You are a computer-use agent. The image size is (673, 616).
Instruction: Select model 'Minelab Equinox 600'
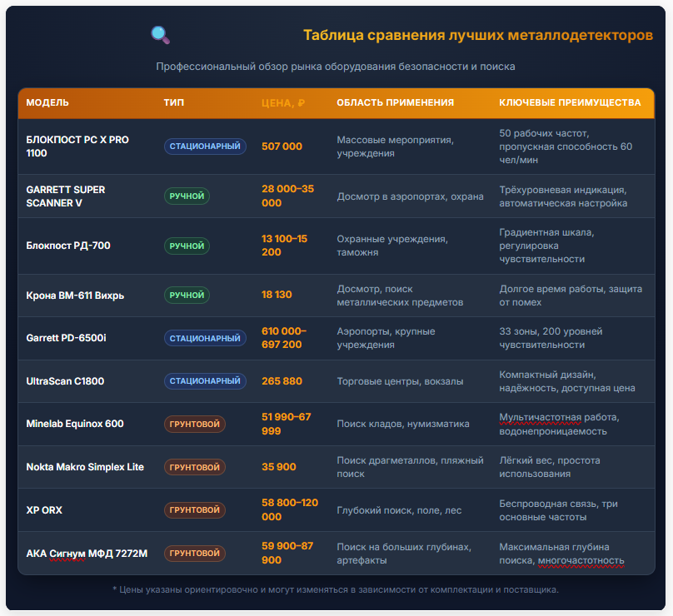tap(75, 424)
